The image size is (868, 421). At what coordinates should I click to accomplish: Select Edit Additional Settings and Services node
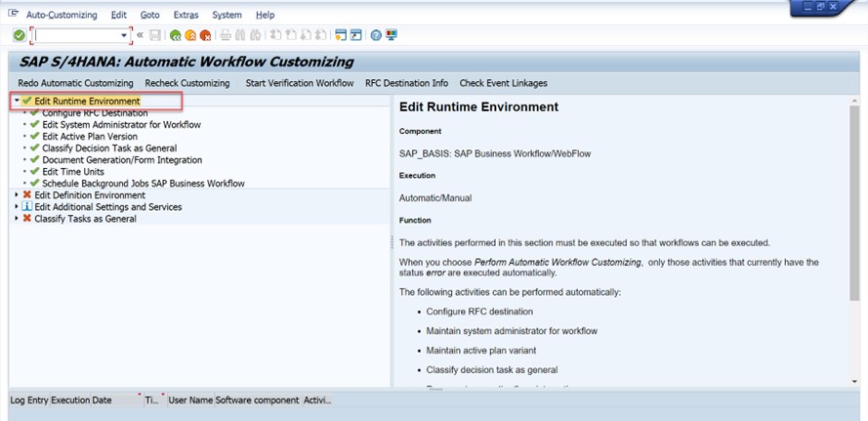click(x=108, y=207)
